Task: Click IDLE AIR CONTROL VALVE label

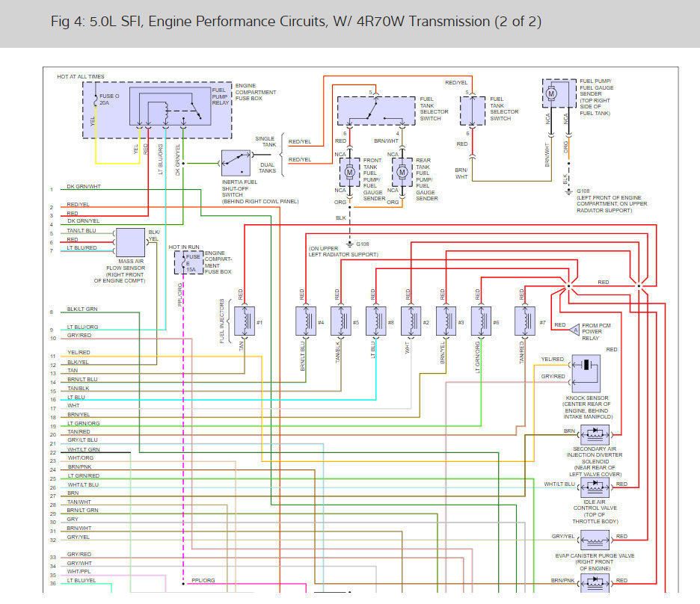Action: (x=595, y=511)
